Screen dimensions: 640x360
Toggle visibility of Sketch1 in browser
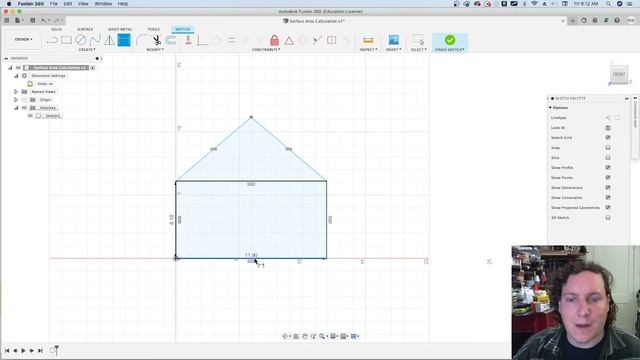30,116
